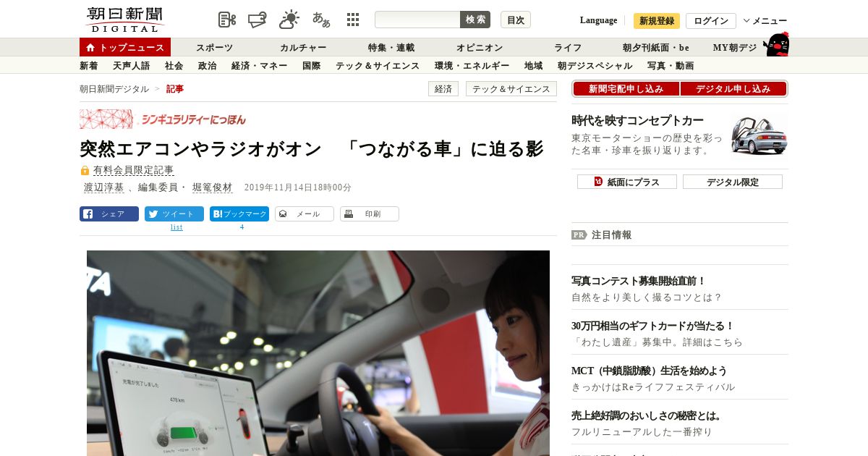Viewport: 868px width, 456px height.
Task: Click the 検索 search button
Action: point(475,20)
